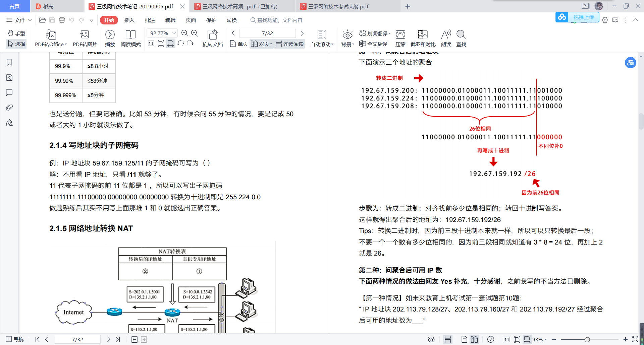Switch to 保护 ribbon tab
Viewport: 644px width, 345px height.
click(211, 20)
